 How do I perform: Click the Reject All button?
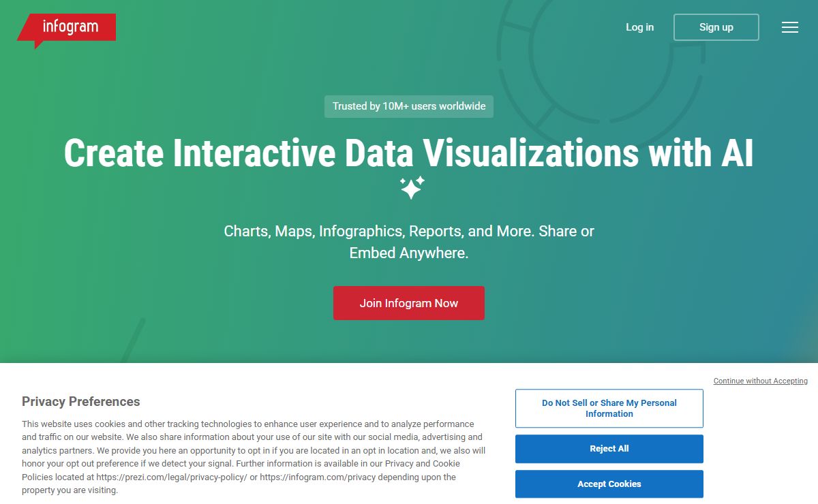coord(609,449)
